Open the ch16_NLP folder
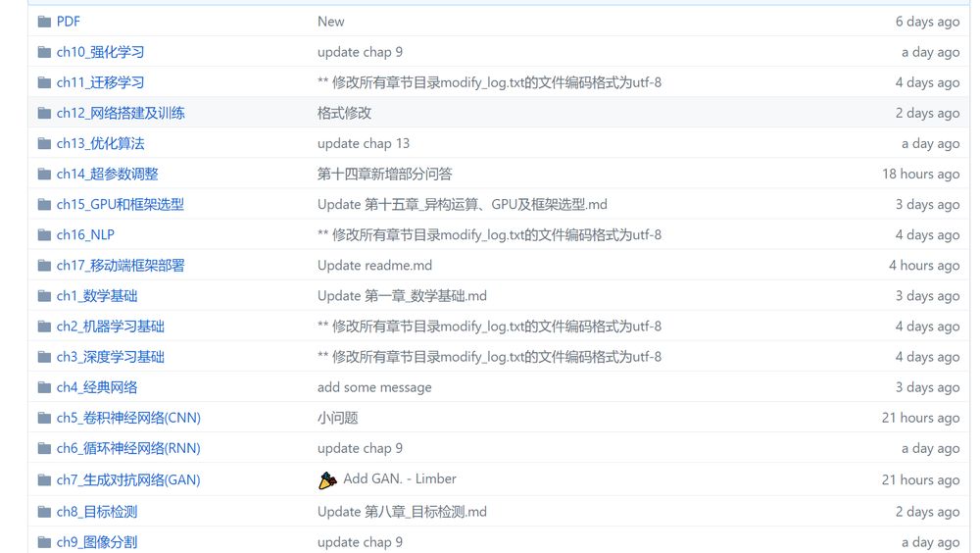 85,234
